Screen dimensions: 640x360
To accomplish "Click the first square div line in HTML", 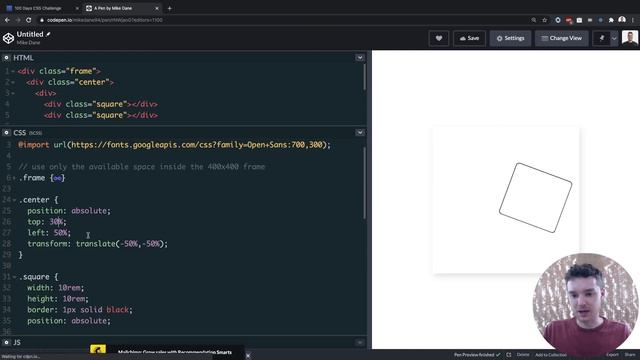I will pos(101,104).
